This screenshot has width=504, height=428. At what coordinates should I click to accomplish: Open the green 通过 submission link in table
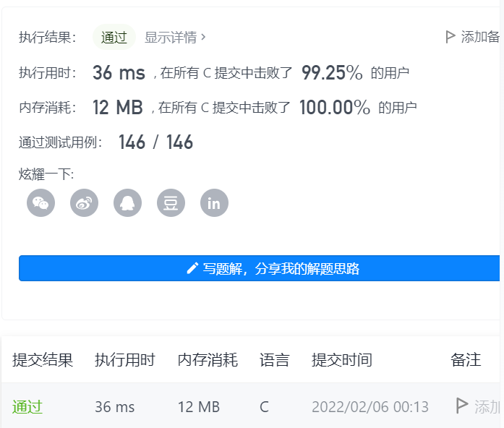tap(27, 407)
